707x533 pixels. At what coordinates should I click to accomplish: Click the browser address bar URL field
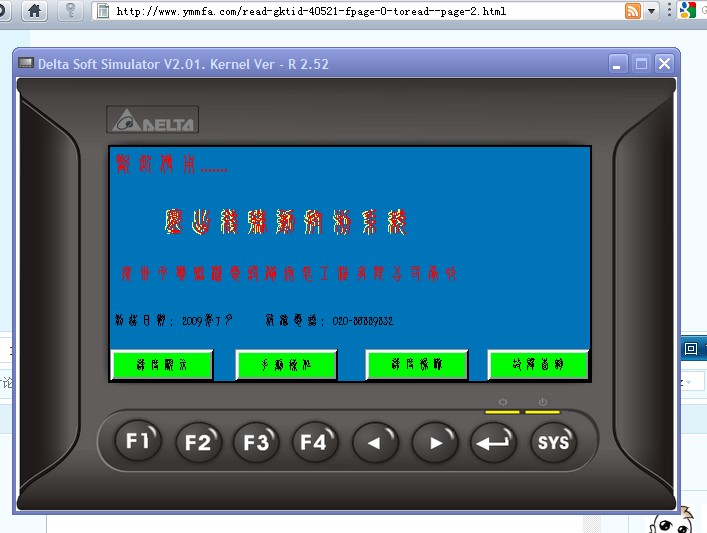pos(360,11)
